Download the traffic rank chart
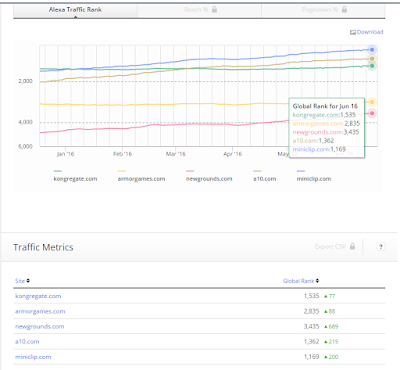The width and height of the screenshot is (400, 370). [x=367, y=32]
